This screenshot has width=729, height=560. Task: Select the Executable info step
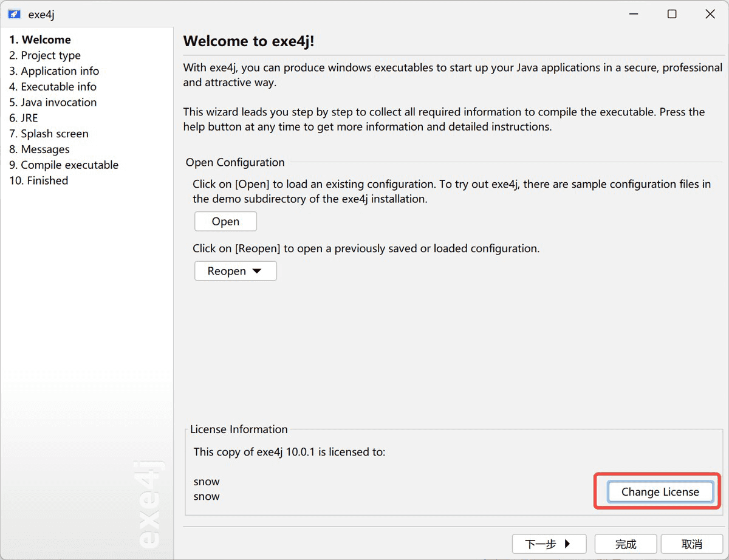point(53,87)
